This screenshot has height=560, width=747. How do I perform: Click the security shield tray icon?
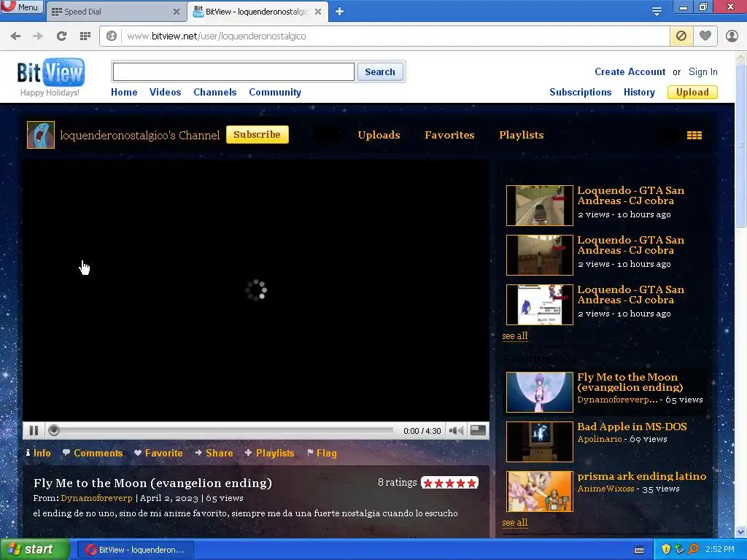666,549
